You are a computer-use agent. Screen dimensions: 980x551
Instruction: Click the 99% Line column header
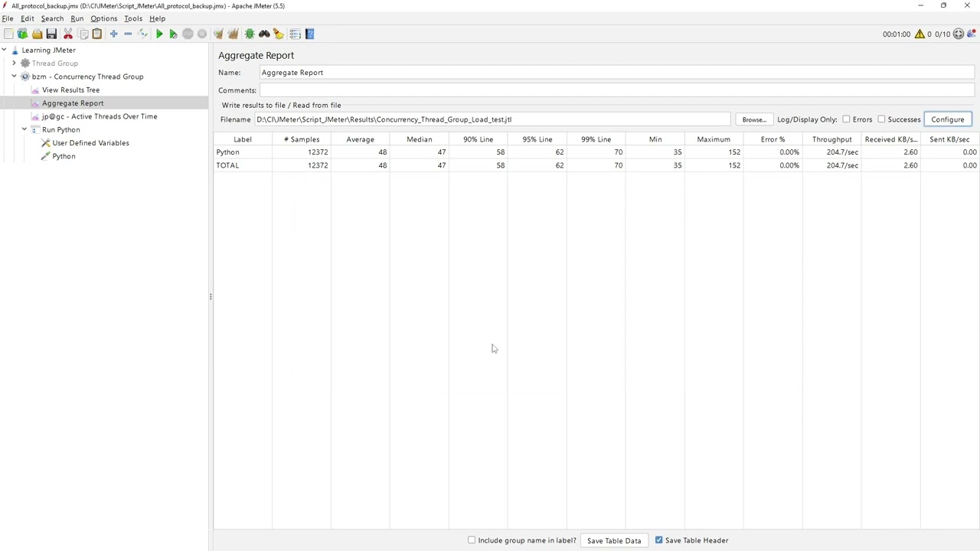[x=596, y=139]
